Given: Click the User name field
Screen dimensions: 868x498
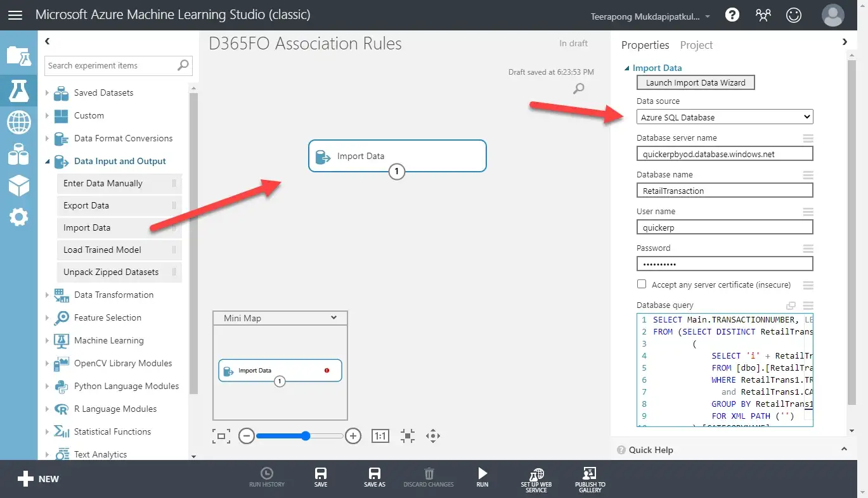Looking at the screenshot, I should tap(725, 227).
